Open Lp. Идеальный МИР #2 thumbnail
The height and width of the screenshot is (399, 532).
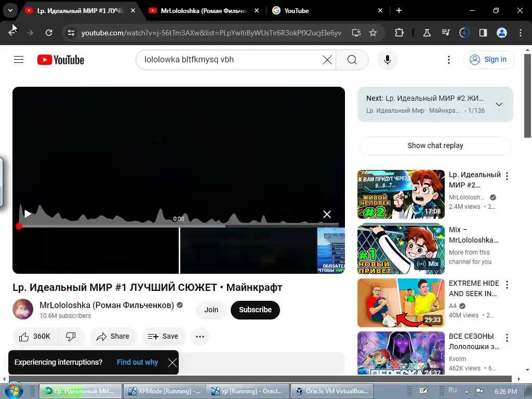401,194
